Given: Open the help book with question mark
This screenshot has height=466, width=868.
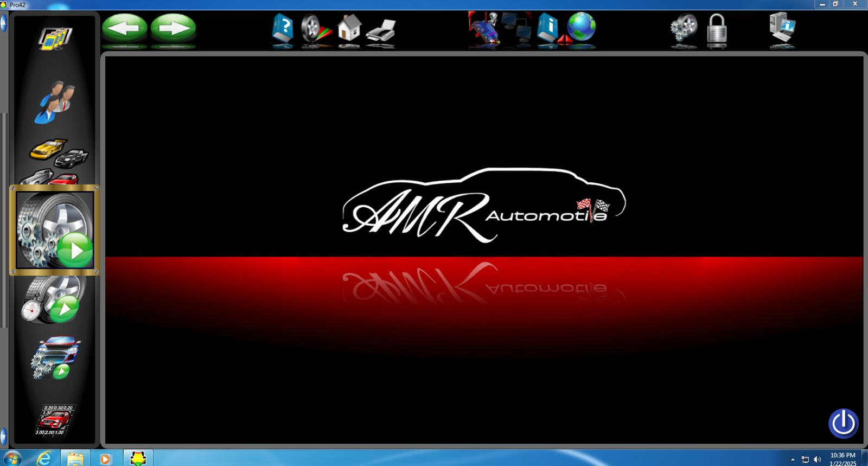Looking at the screenshot, I should [x=283, y=28].
